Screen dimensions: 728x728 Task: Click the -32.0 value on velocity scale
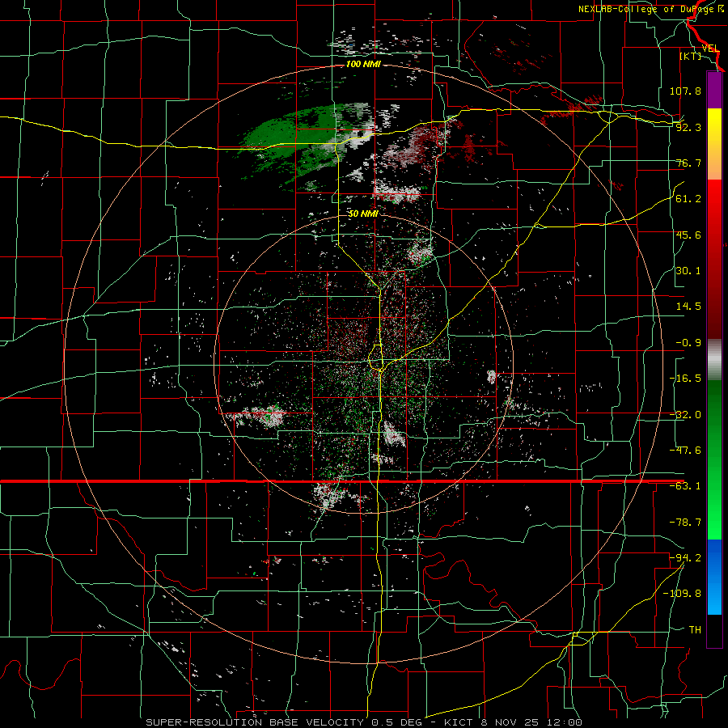(x=685, y=415)
